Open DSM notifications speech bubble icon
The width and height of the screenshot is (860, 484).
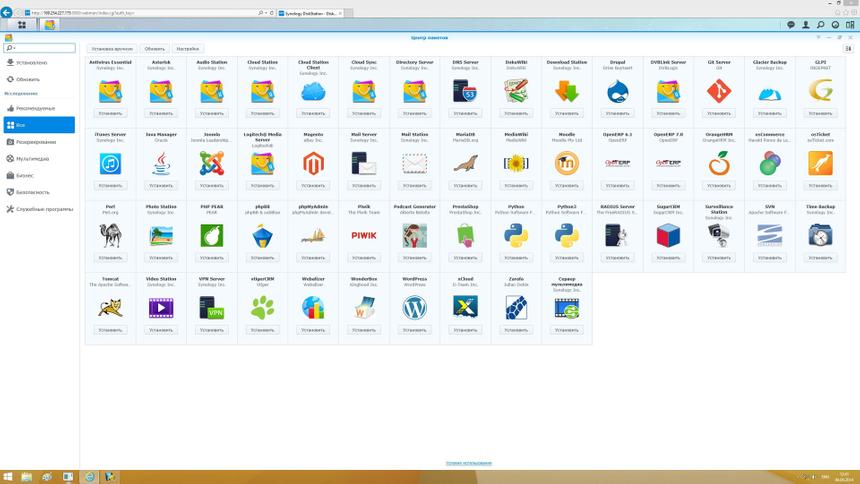[791, 25]
